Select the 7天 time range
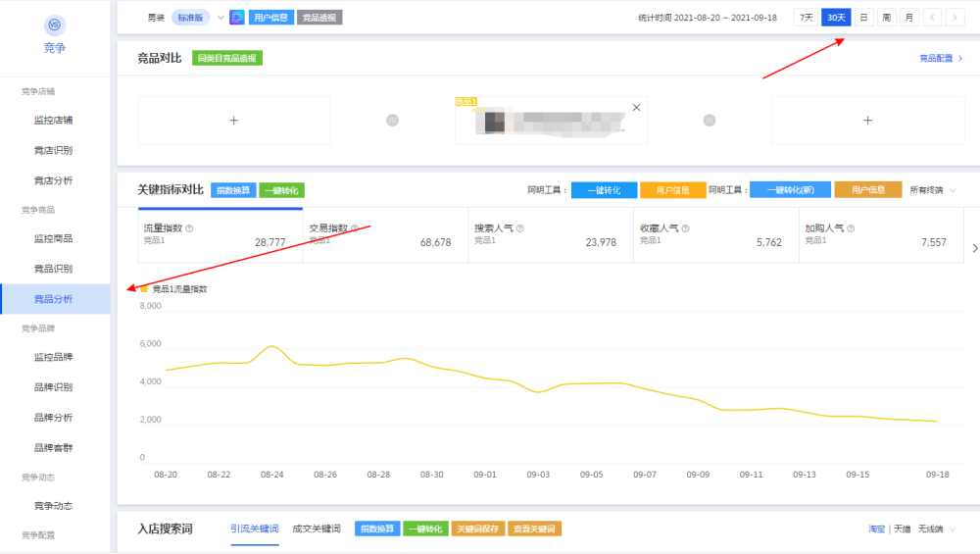 [x=807, y=18]
